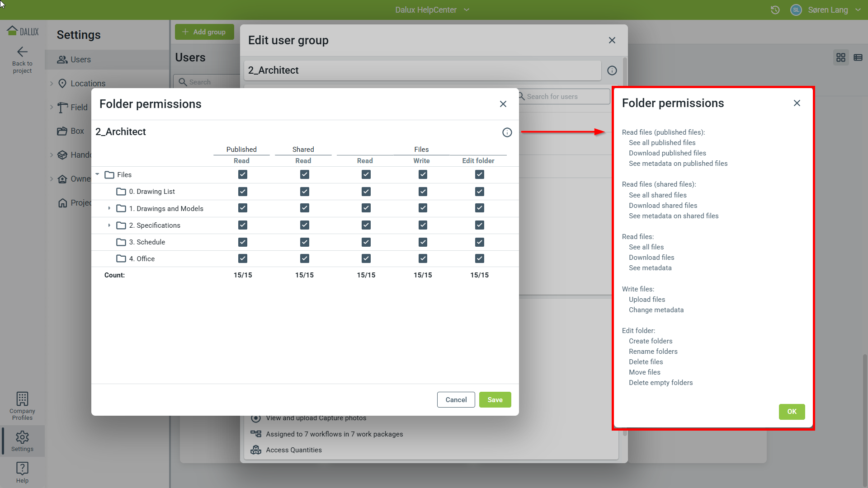Click the Back to project arrow
The height and width of the screenshot is (488, 868).
[22, 52]
